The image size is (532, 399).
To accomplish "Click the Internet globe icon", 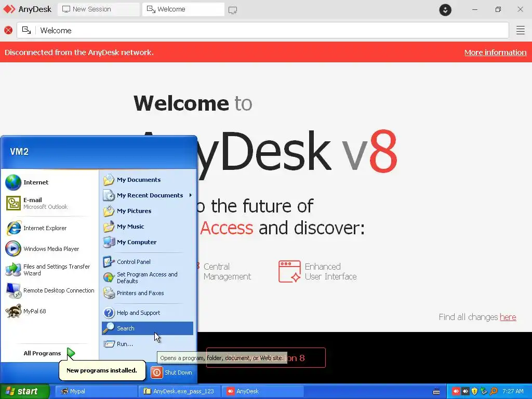I will pos(13,182).
